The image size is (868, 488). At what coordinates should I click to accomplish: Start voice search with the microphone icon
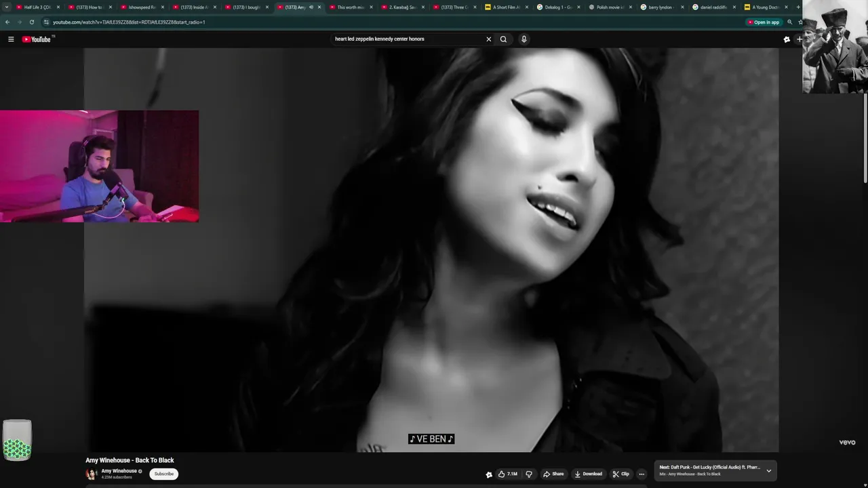(524, 39)
